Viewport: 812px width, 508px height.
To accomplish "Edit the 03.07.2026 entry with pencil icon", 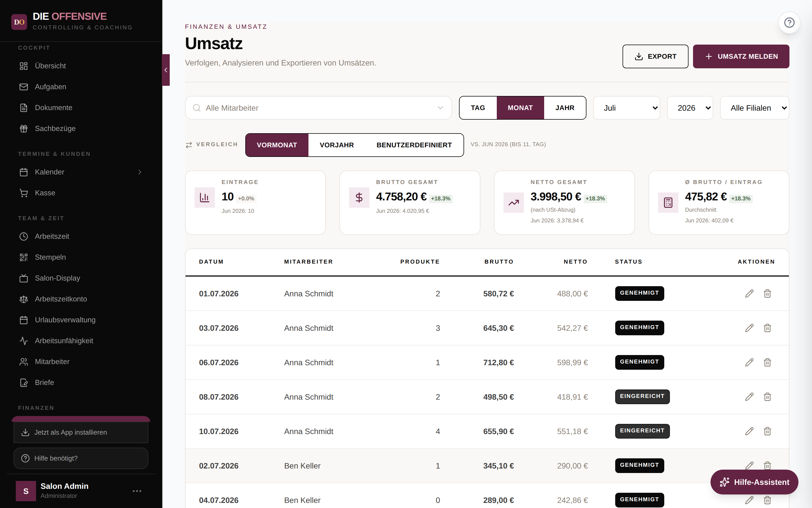I will click(x=749, y=328).
